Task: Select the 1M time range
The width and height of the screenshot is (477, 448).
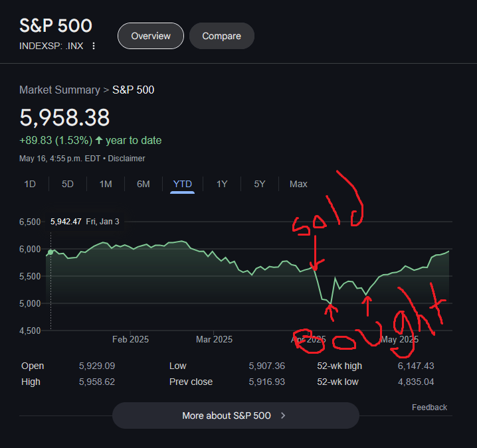Action: [106, 184]
